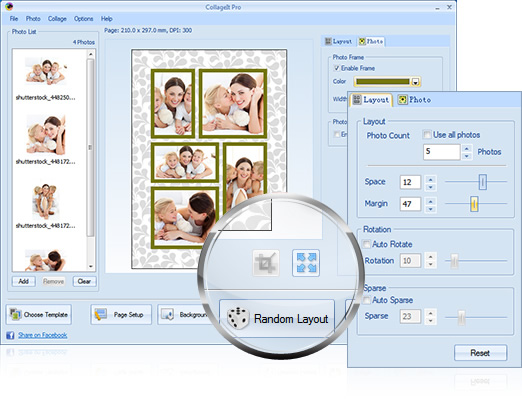Click the Rotation value field
Viewport: 522px width, 399px height.
pyautogui.click(x=410, y=261)
